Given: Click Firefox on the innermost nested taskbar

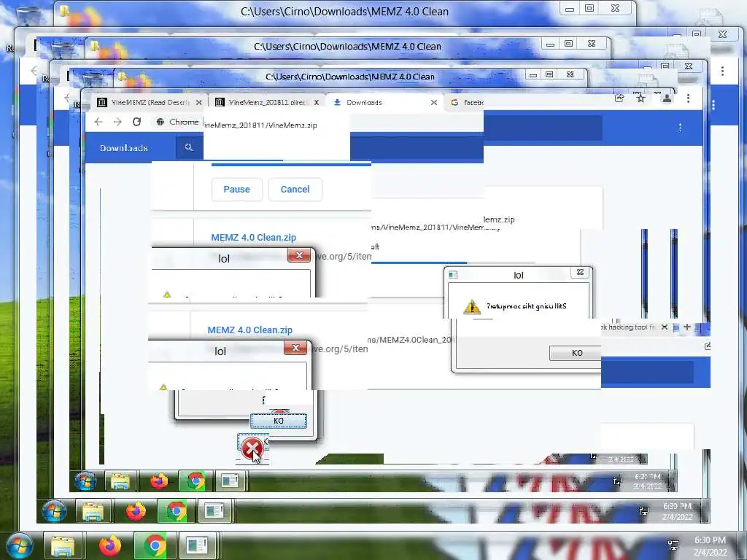Looking at the screenshot, I should click(159, 481).
